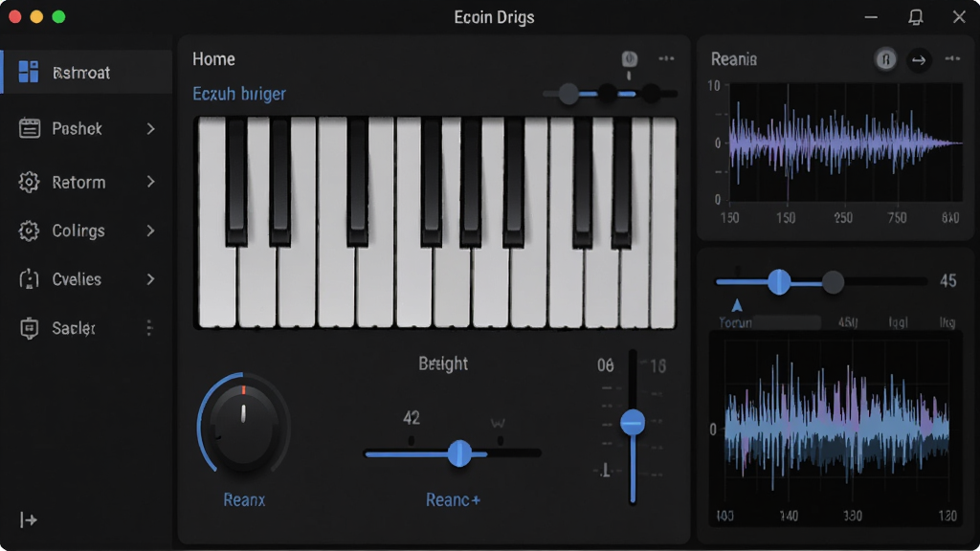The height and width of the screenshot is (551, 980).
Task: Expand the Retorm sidebar section
Action: click(x=150, y=182)
